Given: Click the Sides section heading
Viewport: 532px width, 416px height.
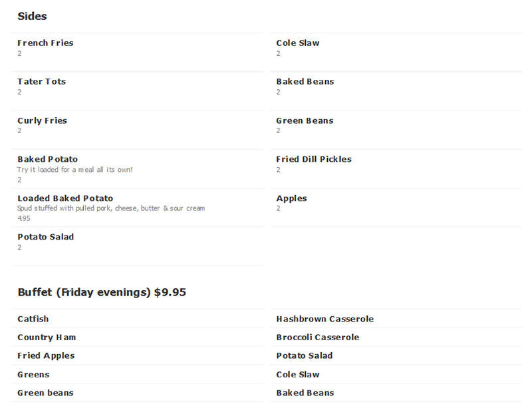Looking at the screenshot, I should [32, 16].
